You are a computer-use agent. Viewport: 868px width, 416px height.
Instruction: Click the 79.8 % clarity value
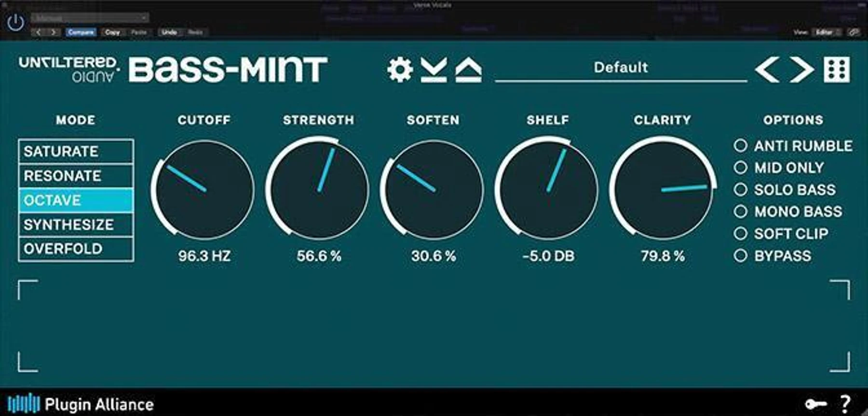click(x=663, y=256)
